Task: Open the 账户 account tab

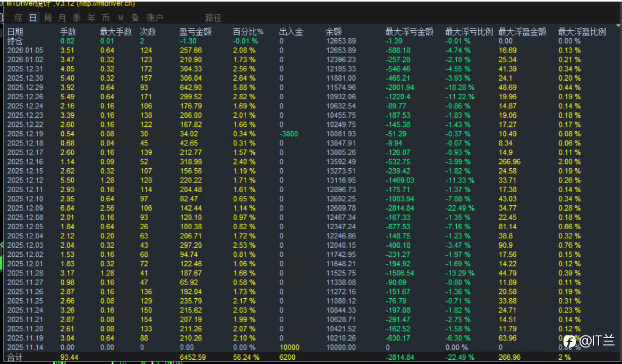Action: tap(155, 18)
